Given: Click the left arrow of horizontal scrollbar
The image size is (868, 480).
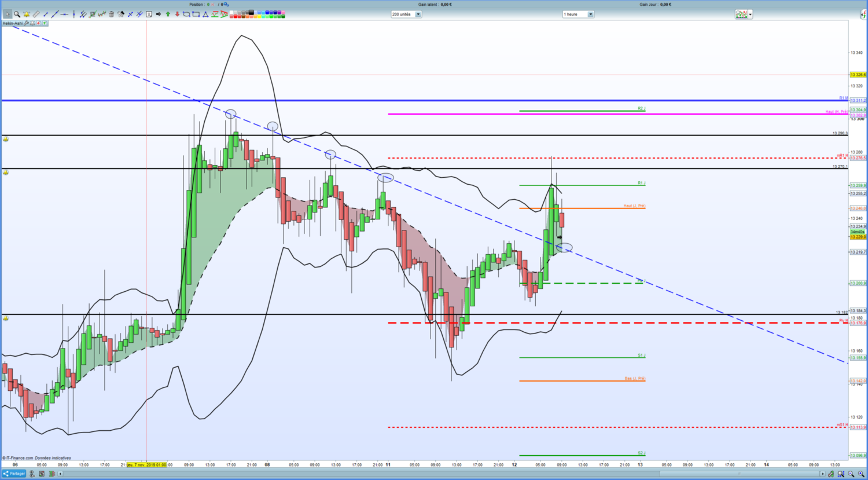Looking at the screenshot, I should [60, 474].
